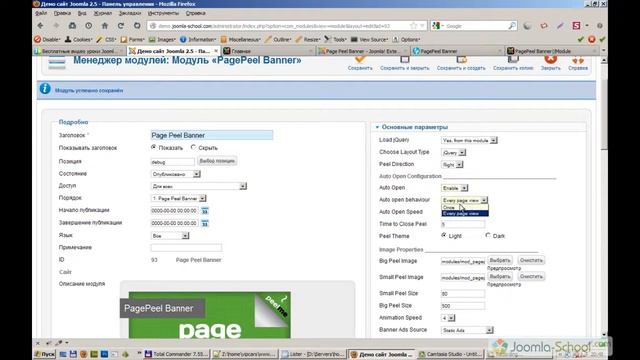Click Очистить for Small Peel Image
The height and width of the screenshot is (360, 640).
pyautogui.click(x=531, y=277)
